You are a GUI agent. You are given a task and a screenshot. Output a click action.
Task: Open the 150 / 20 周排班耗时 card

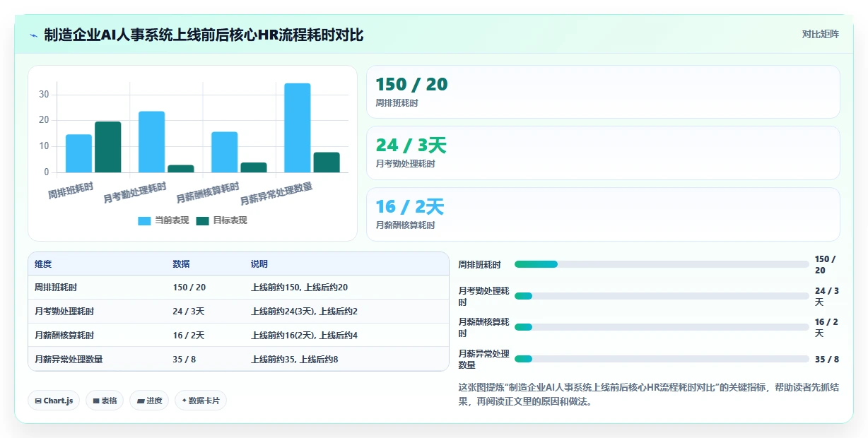(603, 92)
